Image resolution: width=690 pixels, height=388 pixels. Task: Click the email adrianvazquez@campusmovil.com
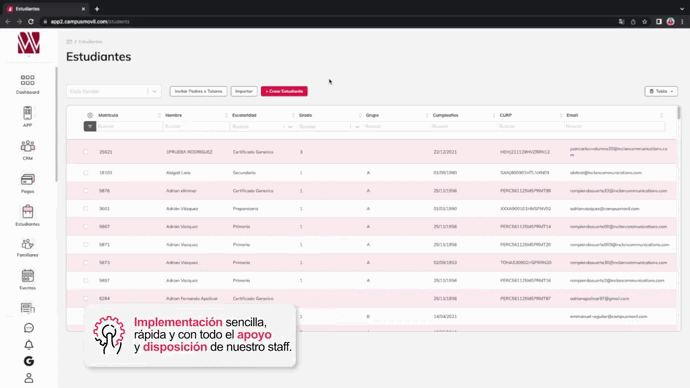point(605,209)
